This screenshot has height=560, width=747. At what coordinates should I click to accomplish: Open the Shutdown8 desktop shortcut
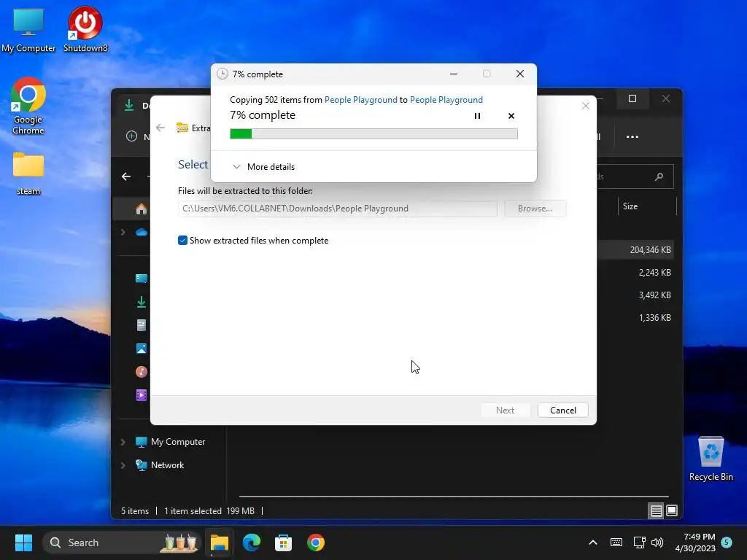tap(85, 29)
